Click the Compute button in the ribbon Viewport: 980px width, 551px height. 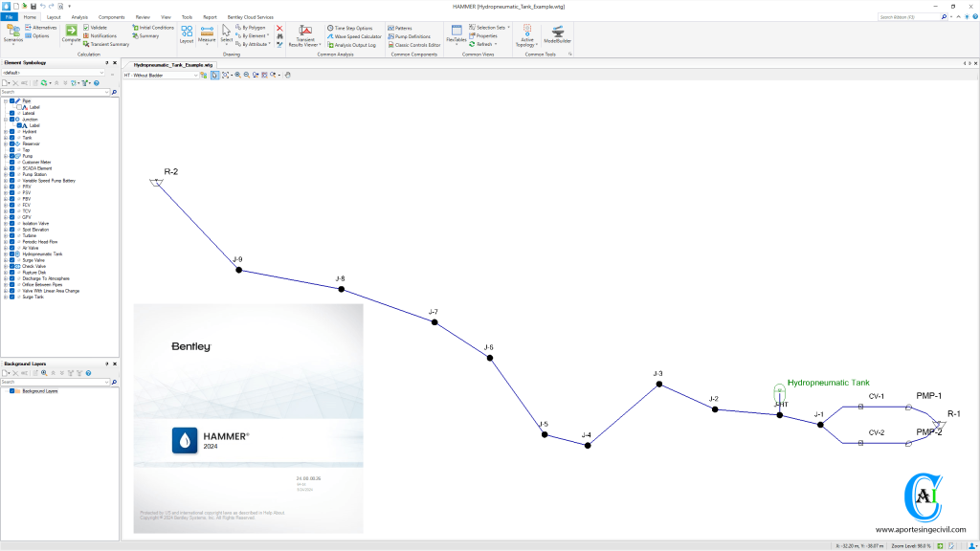(x=71, y=34)
